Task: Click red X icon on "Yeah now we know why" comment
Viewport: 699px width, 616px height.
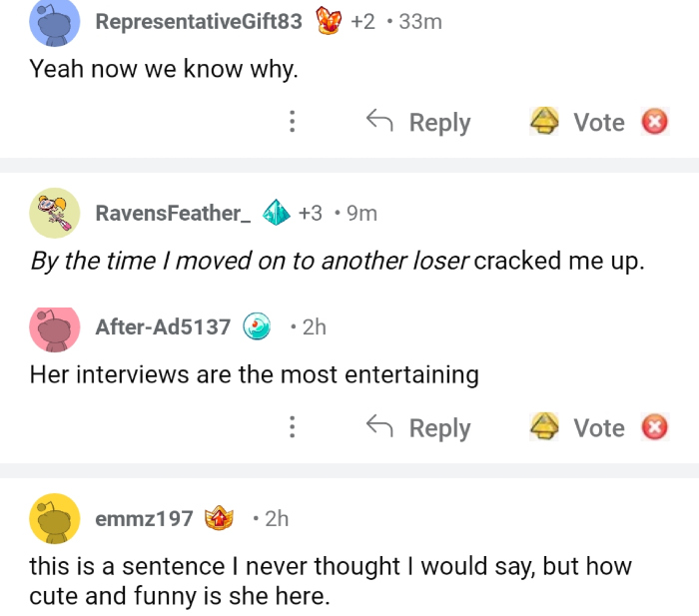Action: [654, 123]
